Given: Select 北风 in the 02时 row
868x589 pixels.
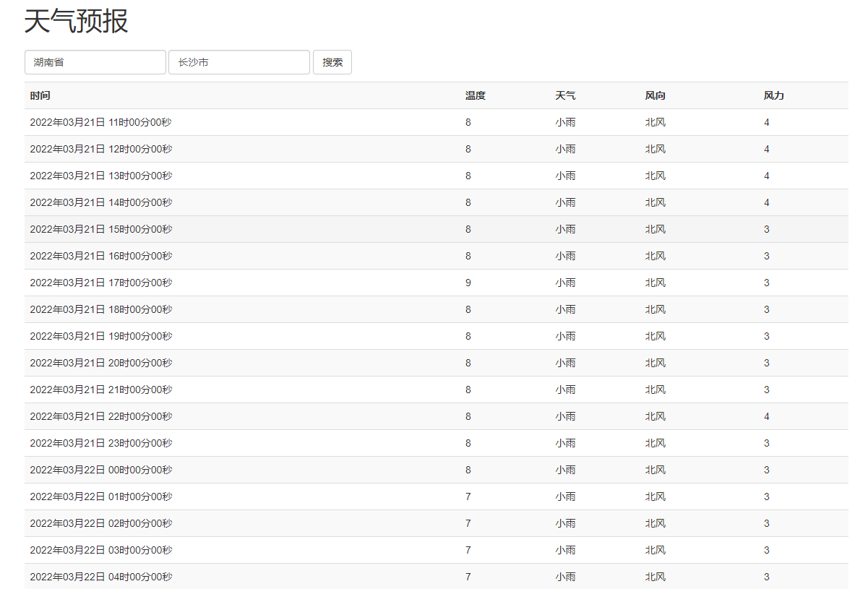Looking at the screenshot, I should coord(656,523).
